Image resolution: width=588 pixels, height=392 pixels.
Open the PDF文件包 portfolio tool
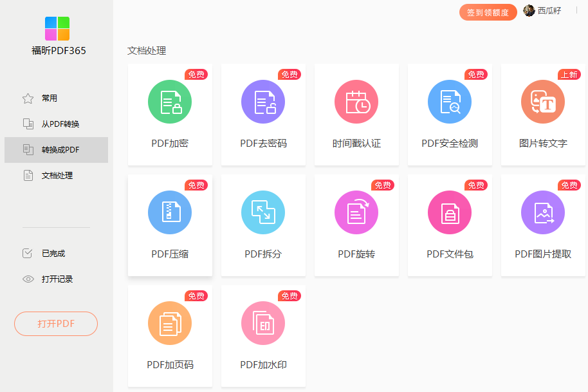450,225
